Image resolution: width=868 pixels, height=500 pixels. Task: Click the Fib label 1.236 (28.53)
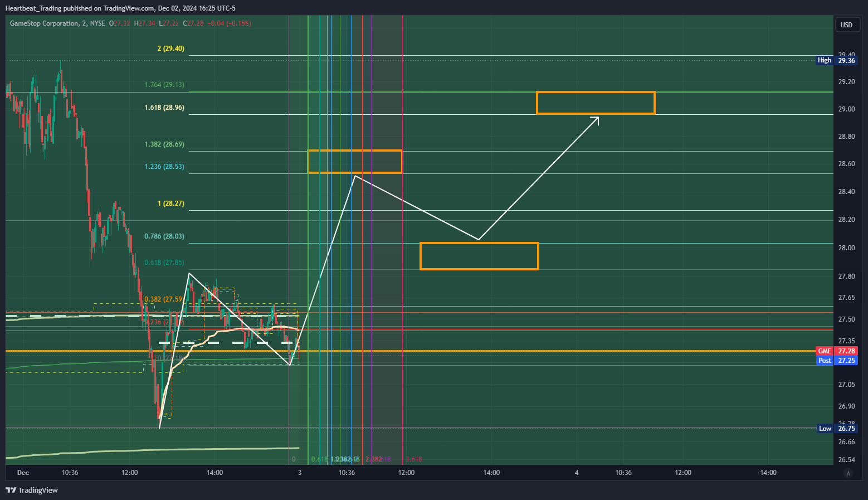(164, 167)
